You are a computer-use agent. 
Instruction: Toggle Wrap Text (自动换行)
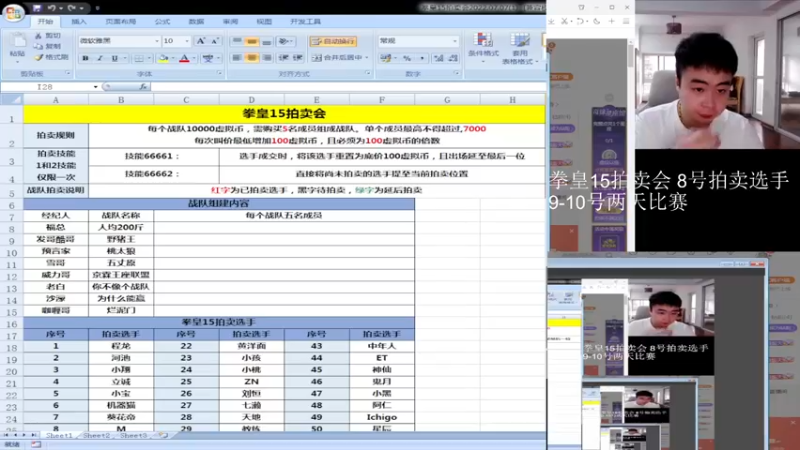tap(333, 41)
